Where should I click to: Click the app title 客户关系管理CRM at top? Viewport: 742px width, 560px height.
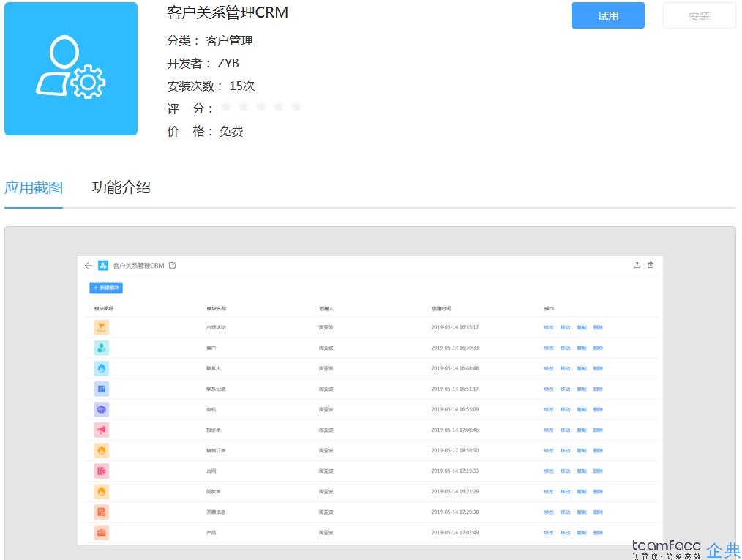(x=228, y=12)
